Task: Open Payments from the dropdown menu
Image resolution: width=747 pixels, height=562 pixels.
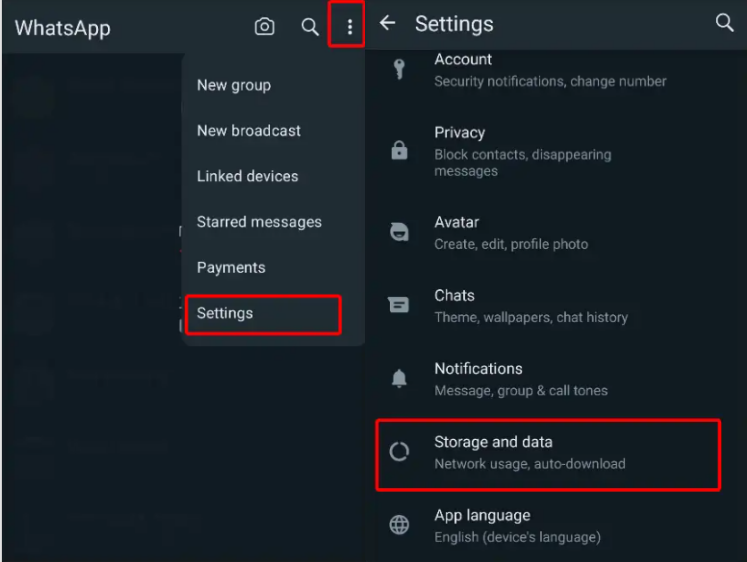Action: tap(231, 268)
